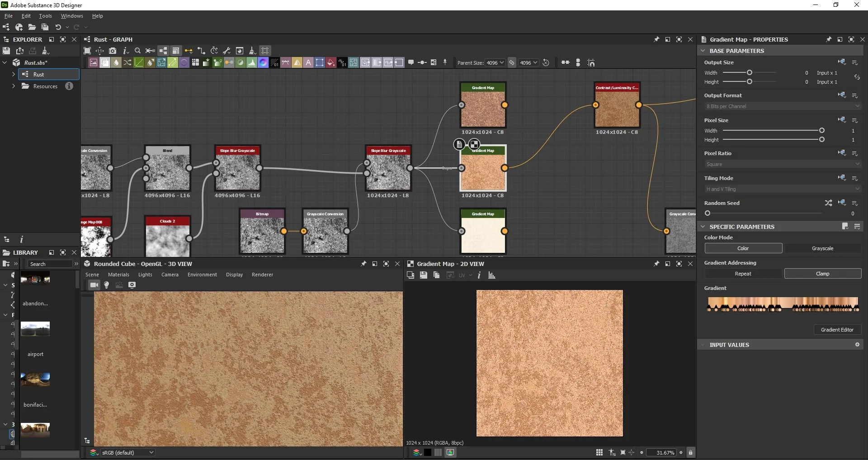
Task: Open sRGB color space dropdown
Action: coord(127,452)
